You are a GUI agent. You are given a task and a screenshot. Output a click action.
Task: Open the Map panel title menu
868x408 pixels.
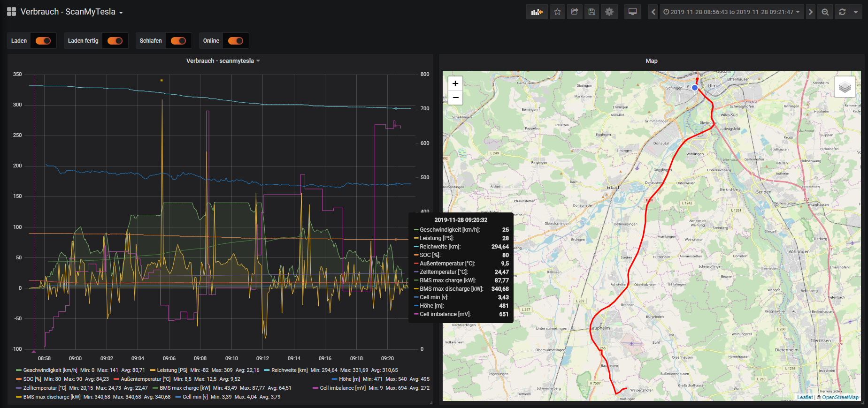pos(652,61)
